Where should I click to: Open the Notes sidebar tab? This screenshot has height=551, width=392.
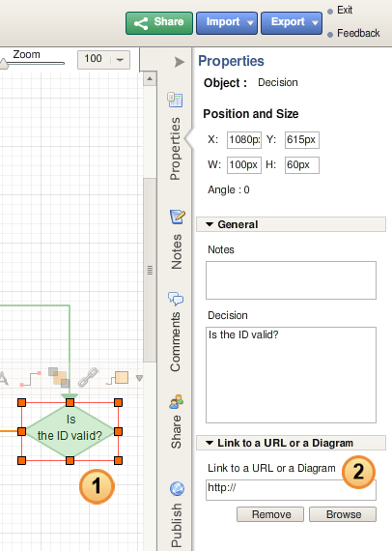tap(176, 251)
